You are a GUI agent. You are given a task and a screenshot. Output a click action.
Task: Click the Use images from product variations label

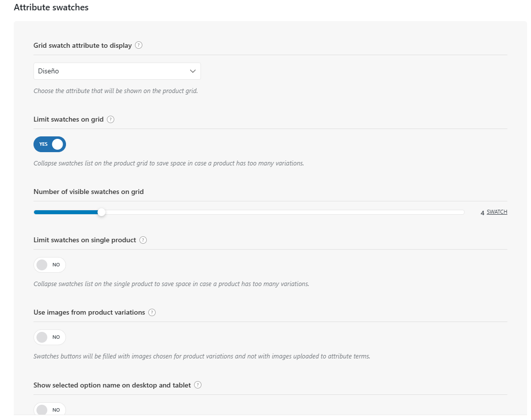(89, 313)
